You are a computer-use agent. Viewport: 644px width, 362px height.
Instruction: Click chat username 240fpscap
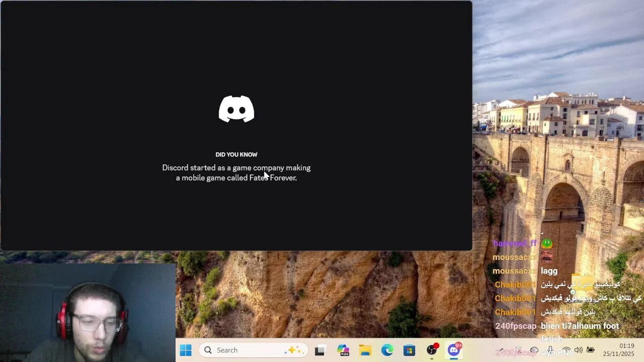coord(516,326)
